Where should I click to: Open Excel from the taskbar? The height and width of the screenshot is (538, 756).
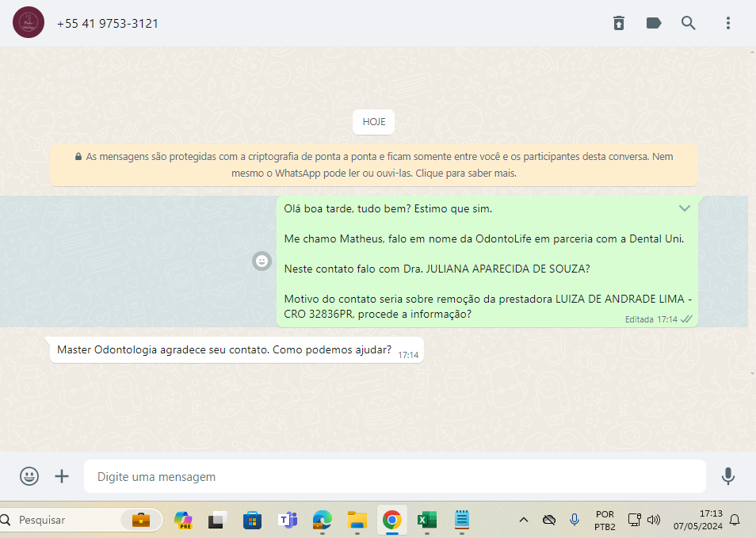coord(426,520)
